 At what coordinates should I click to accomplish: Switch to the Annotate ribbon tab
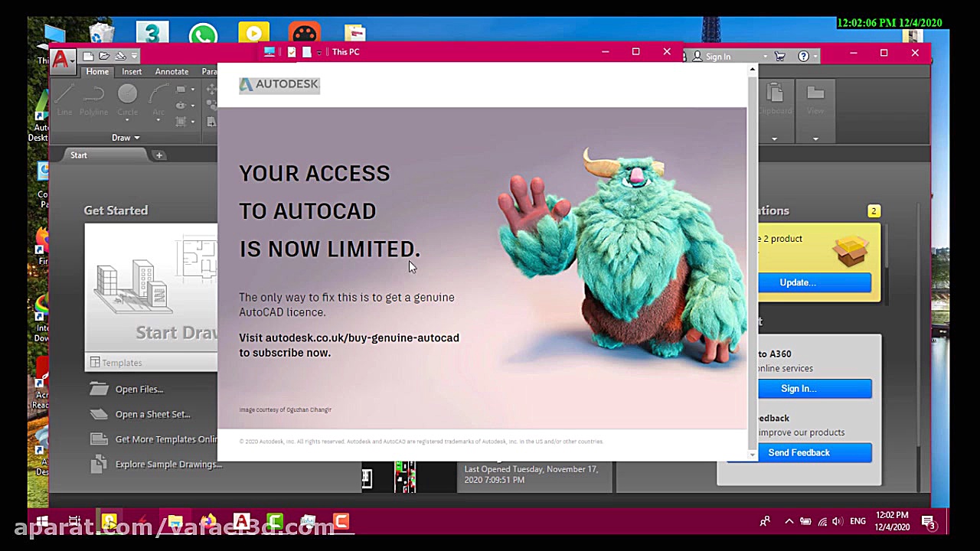pos(171,71)
